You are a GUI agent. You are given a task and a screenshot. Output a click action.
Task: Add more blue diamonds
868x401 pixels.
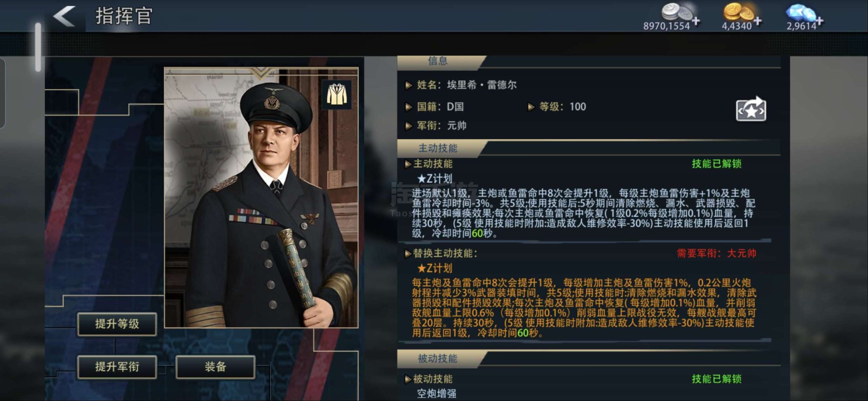[x=820, y=21]
